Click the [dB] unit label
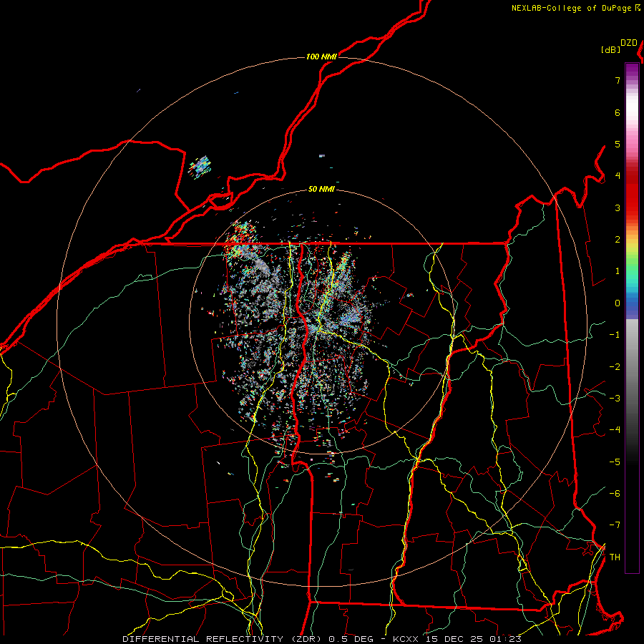The width and height of the screenshot is (644, 644). tap(611, 49)
